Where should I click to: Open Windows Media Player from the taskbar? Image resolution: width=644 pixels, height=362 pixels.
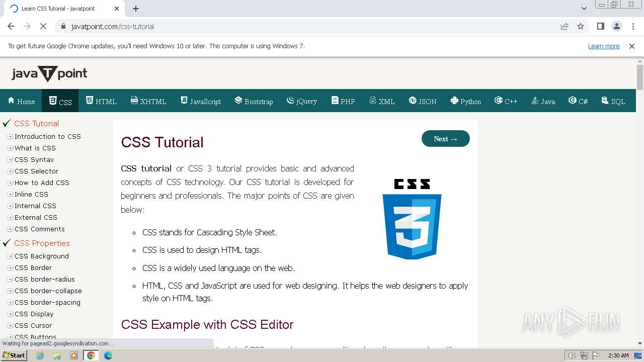74,355
